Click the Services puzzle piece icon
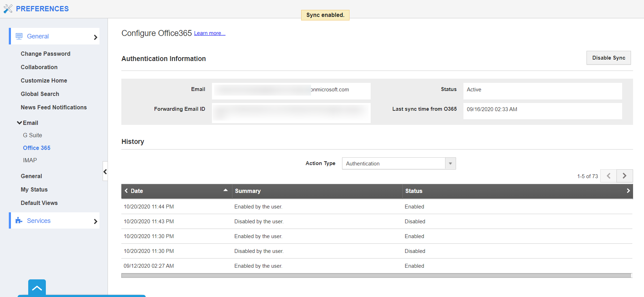 point(19,221)
